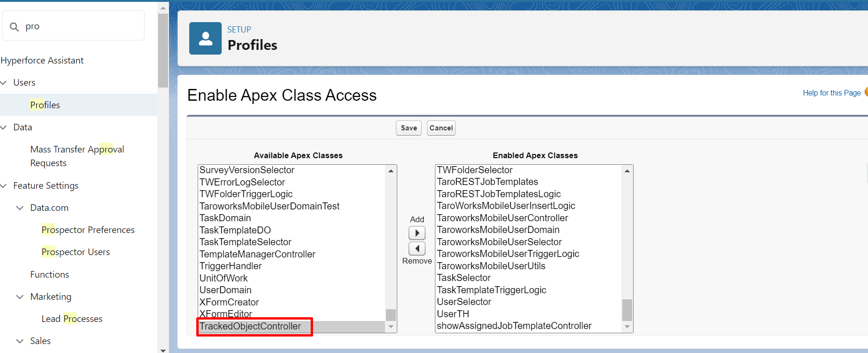Viewport: 868px width, 353px height.
Task: Select TriggerHandler in Available Apex Classes
Action: pos(231,266)
